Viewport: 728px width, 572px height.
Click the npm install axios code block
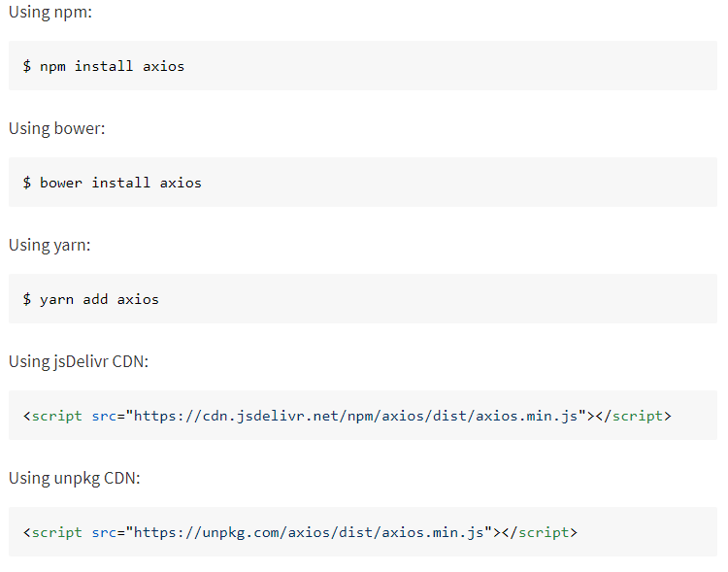coord(363,65)
